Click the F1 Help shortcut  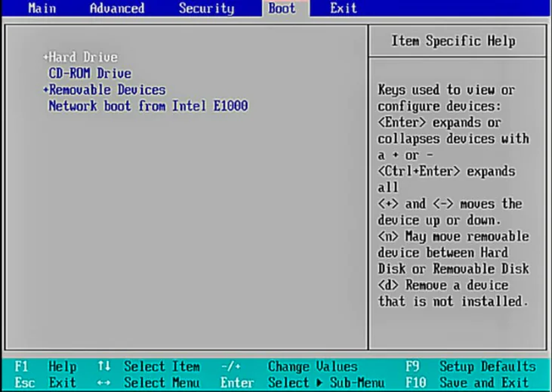[x=45, y=366]
